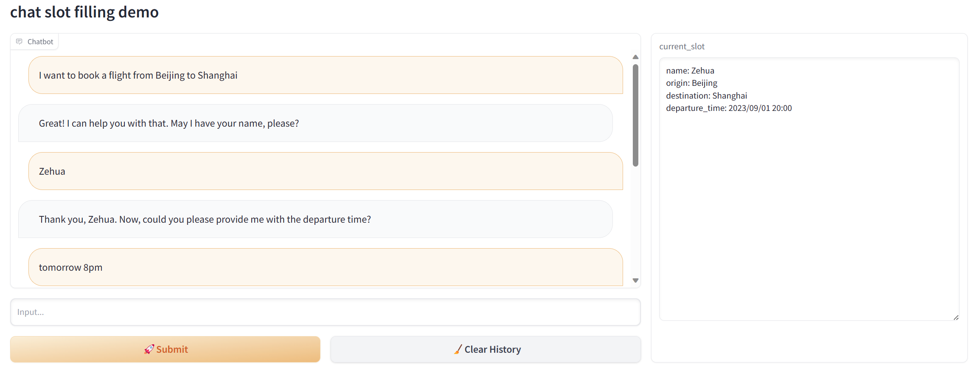Click the current_slot textarea resize handle
980x371 pixels.
[956, 317]
